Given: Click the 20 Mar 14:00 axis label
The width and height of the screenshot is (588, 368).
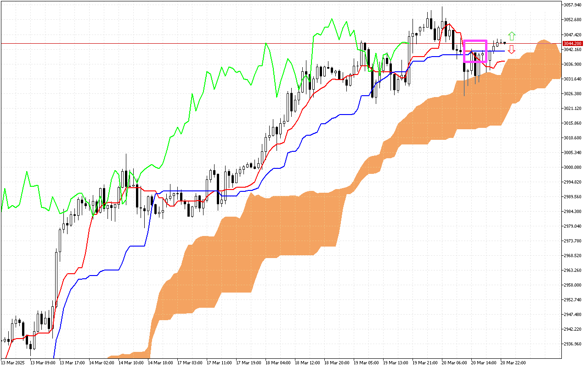Looking at the screenshot, I should pos(483,363).
